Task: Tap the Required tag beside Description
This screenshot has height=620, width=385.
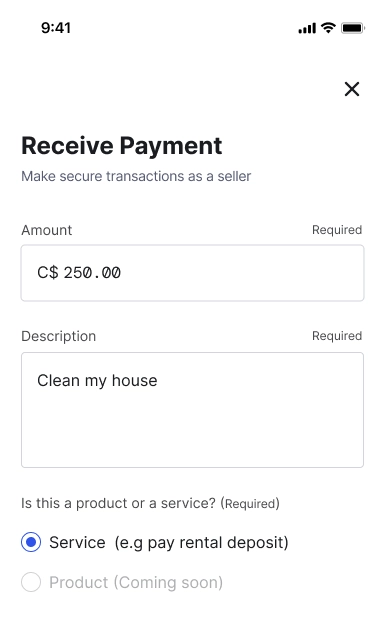Action: [337, 336]
